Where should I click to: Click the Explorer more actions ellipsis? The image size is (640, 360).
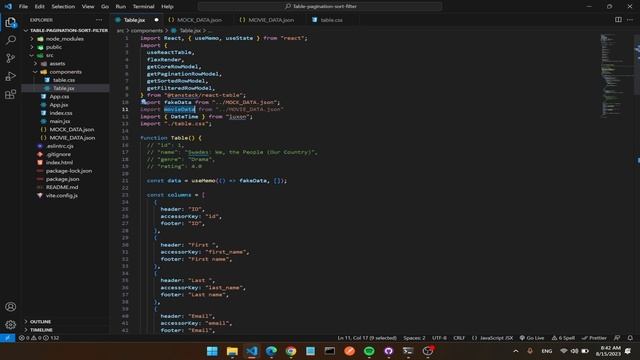pos(99,20)
